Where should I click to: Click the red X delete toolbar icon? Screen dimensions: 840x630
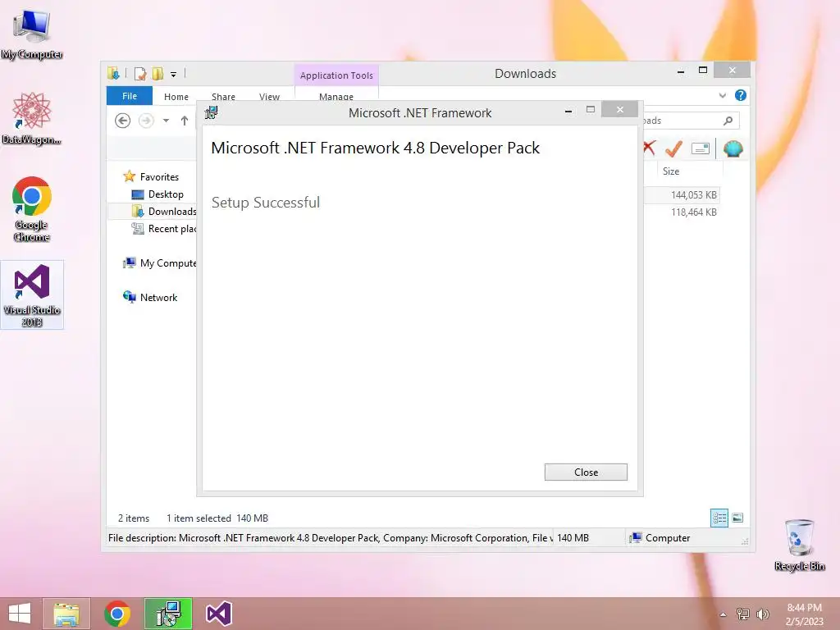click(x=650, y=148)
